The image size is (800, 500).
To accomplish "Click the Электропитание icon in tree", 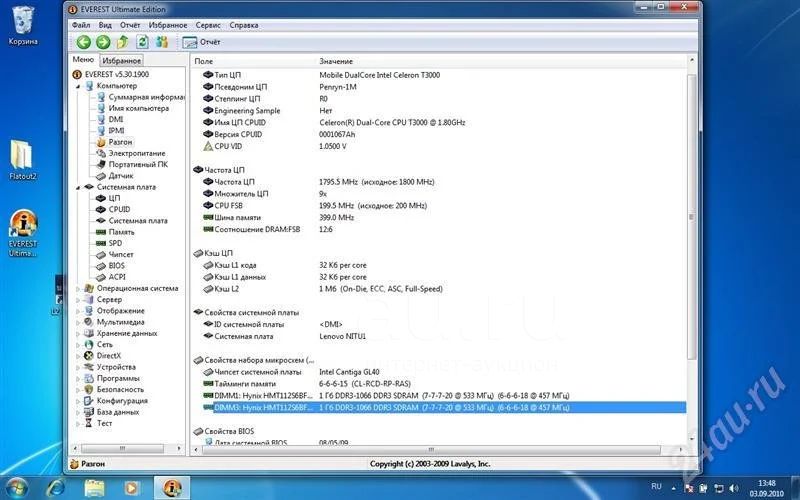I will pyautogui.click(x=101, y=153).
